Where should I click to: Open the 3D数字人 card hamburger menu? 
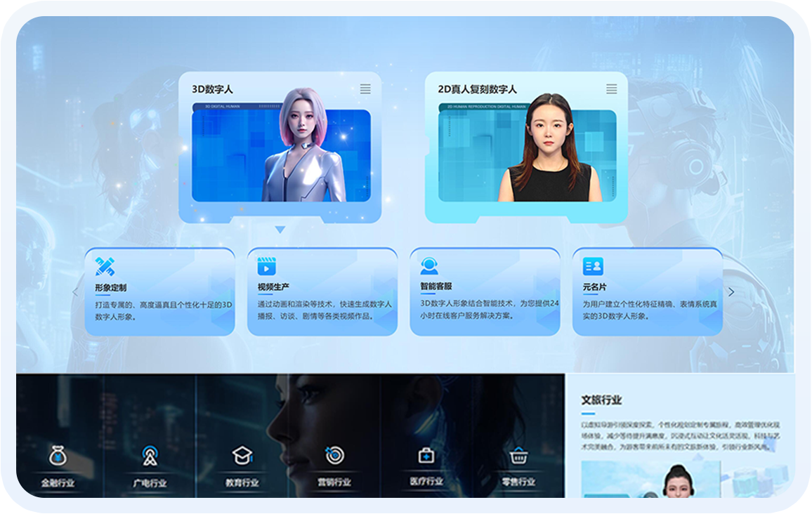tap(365, 89)
